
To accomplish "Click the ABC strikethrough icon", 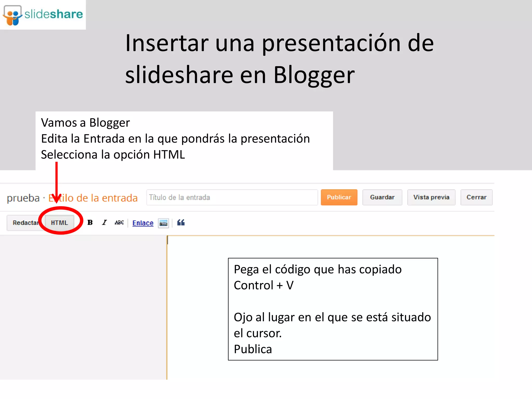I will (x=119, y=223).
